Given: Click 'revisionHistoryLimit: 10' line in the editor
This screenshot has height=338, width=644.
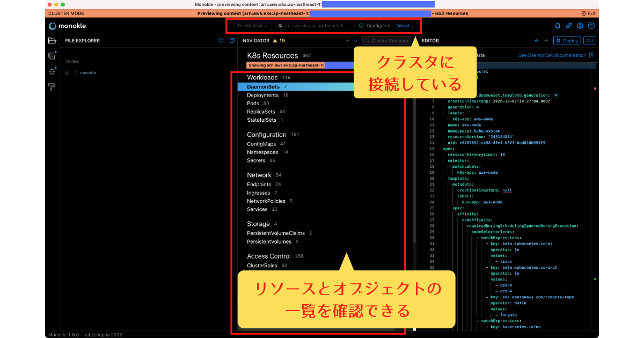Looking at the screenshot, I should click(x=477, y=155).
